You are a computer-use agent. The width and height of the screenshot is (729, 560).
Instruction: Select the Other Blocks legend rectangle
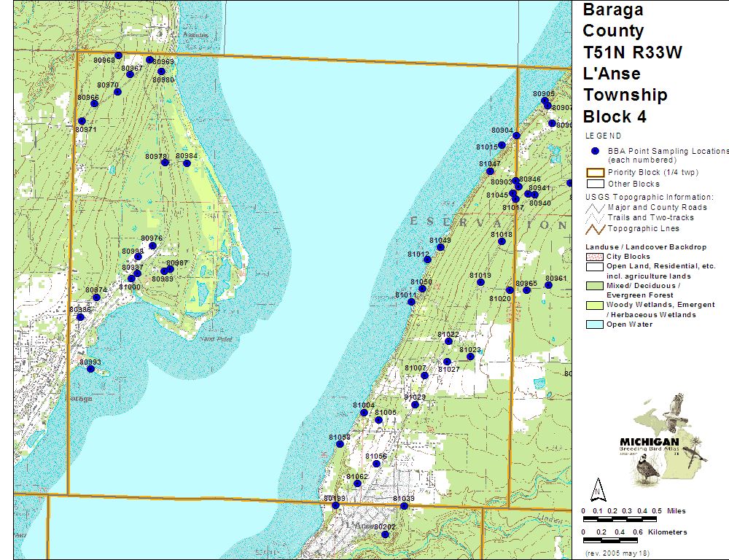tap(596, 184)
